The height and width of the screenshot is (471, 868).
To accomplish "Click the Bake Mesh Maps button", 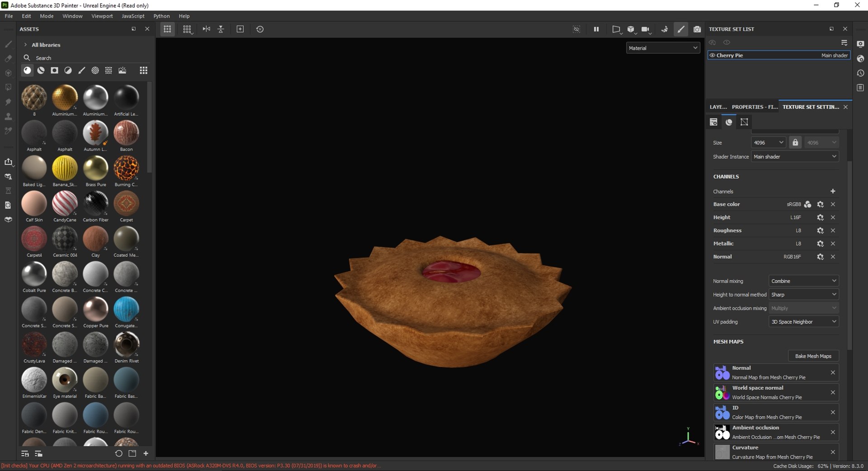I will tap(813, 356).
